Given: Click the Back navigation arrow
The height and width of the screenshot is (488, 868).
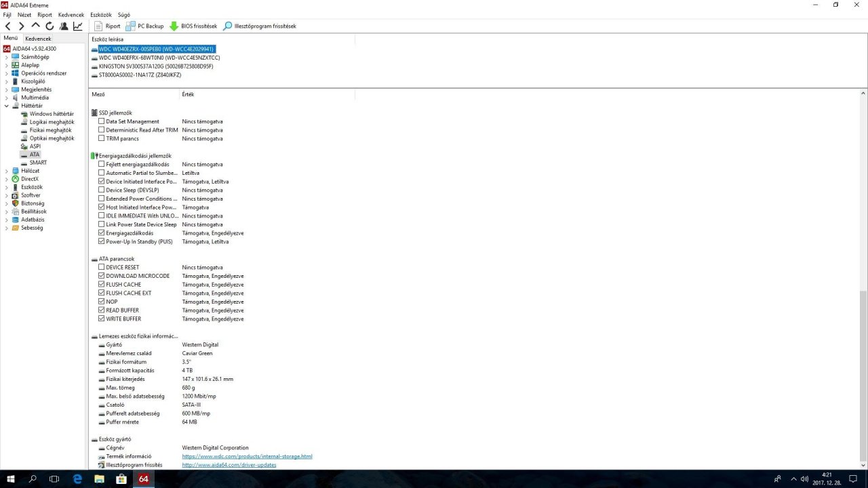Looking at the screenshot, I should click(x=8, y=26).
